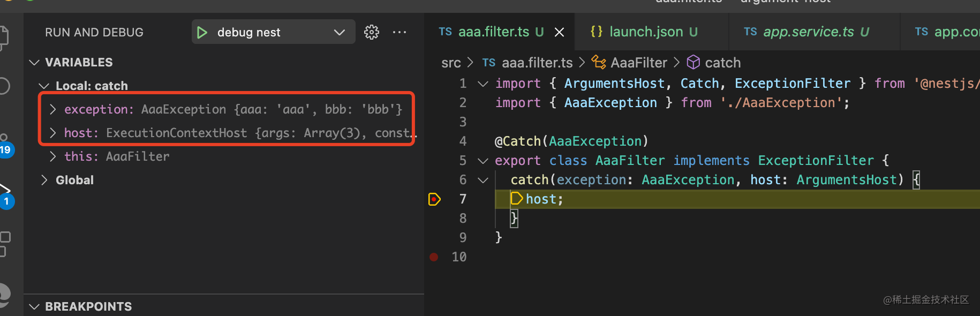Open launch.json via gear icon

coord(371,33)
